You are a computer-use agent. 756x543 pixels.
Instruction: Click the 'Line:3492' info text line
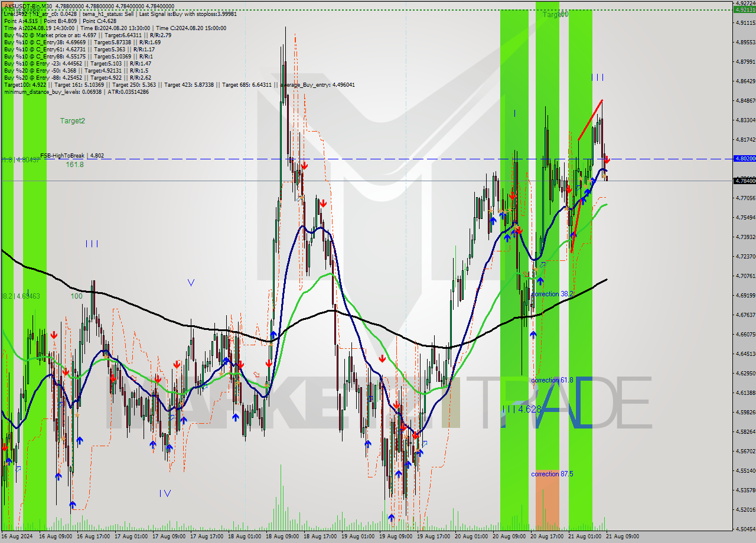(x=120, y=14)
